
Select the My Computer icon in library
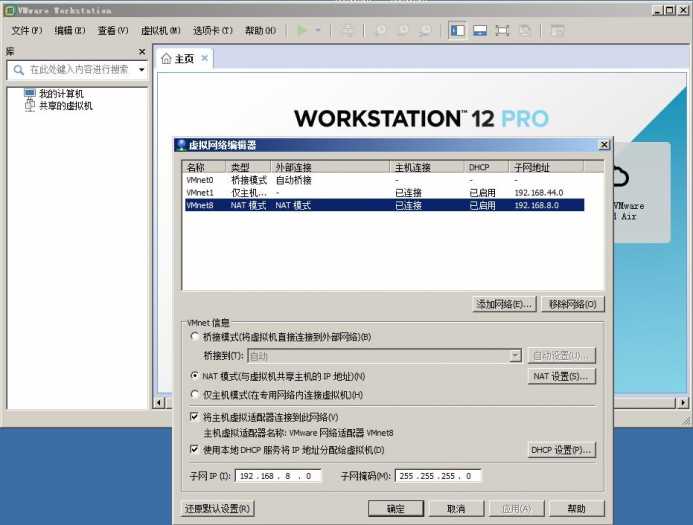pos(30,94)
